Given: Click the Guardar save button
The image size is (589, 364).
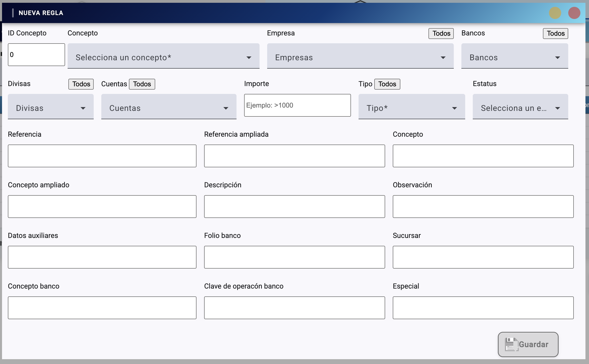Looking at the screenshot, I should point(528,344).
